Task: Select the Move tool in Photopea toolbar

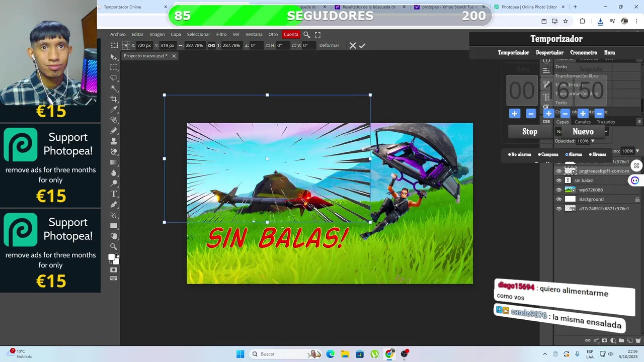Action: pos(114,57)
